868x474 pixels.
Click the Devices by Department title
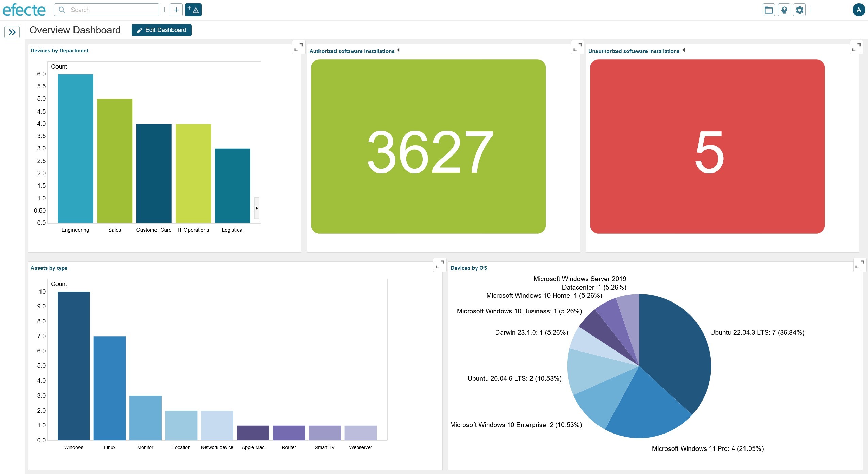pyautogui.click(x=60, y=51)
